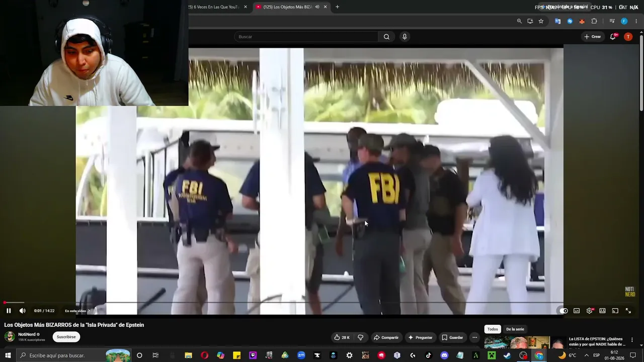Focus the YouTube Buscar search field

(x=306, y=37)
